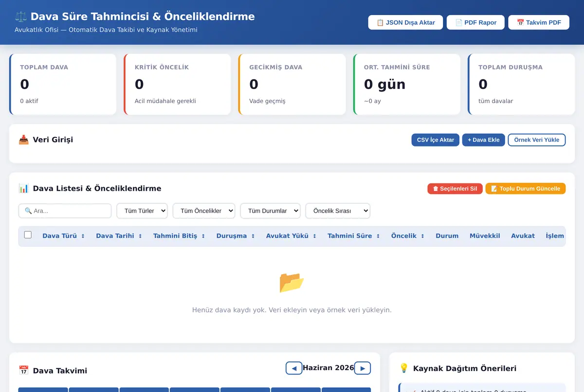Select the Kritik Öncelik stat card
The width and height of the screenshot is (584, 392).
pyautogui.click(x=177, y=84)
